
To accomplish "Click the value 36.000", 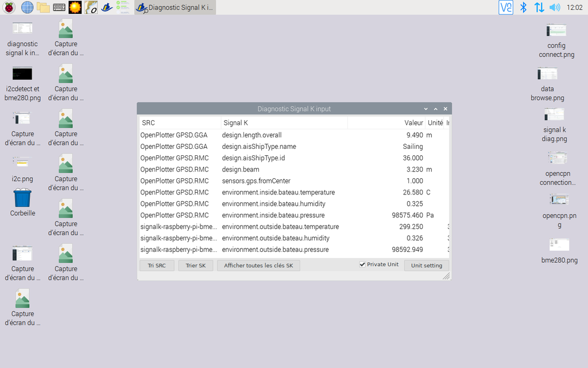I will coord(413,158).
